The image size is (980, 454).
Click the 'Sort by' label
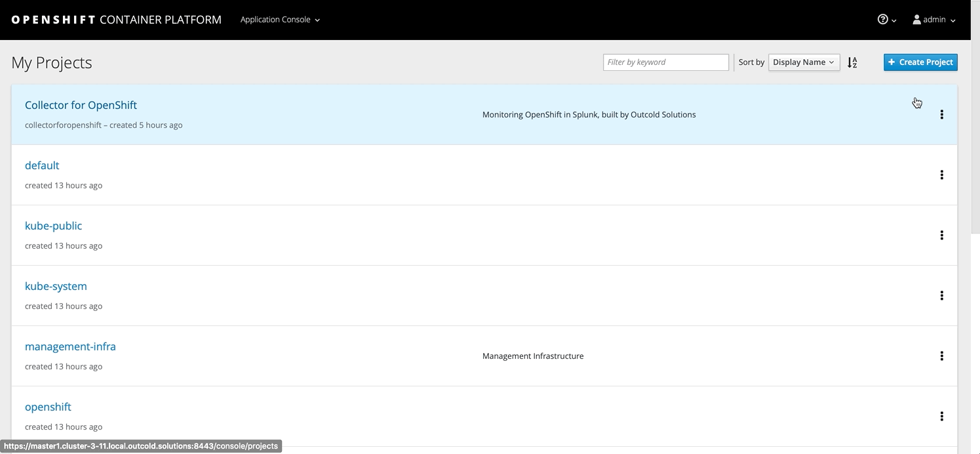(x=751, y=62)
